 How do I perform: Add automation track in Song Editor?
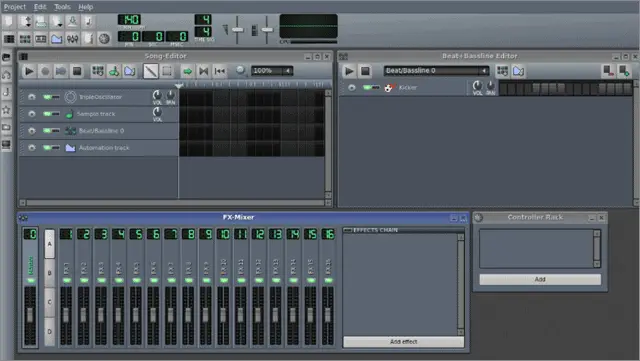(x=130, y=71)
